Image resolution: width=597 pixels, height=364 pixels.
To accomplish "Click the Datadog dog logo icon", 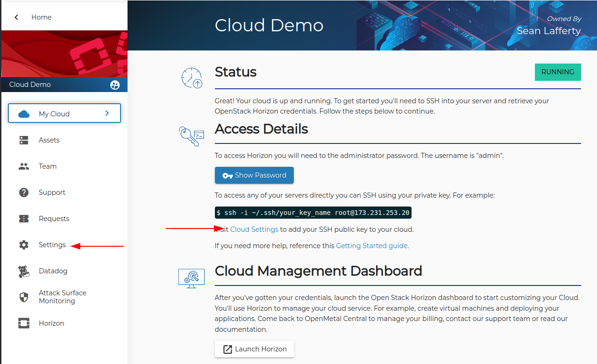I will 24,271.
